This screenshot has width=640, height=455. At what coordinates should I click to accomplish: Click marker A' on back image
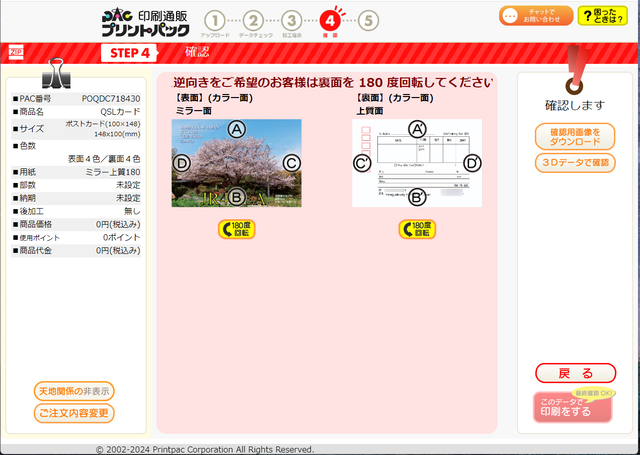[417, 129]
